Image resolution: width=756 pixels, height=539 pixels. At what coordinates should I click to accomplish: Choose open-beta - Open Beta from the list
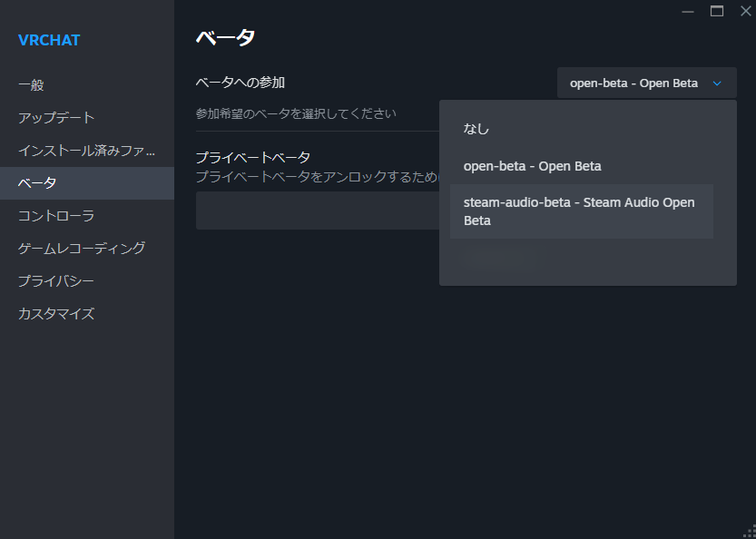(532, 166)
